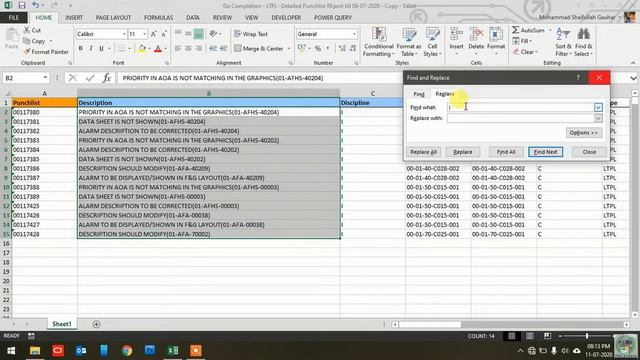Open the FILE tab
This screenshot has width=640, height=360.
pyautogui.click(x=13, y=18)
